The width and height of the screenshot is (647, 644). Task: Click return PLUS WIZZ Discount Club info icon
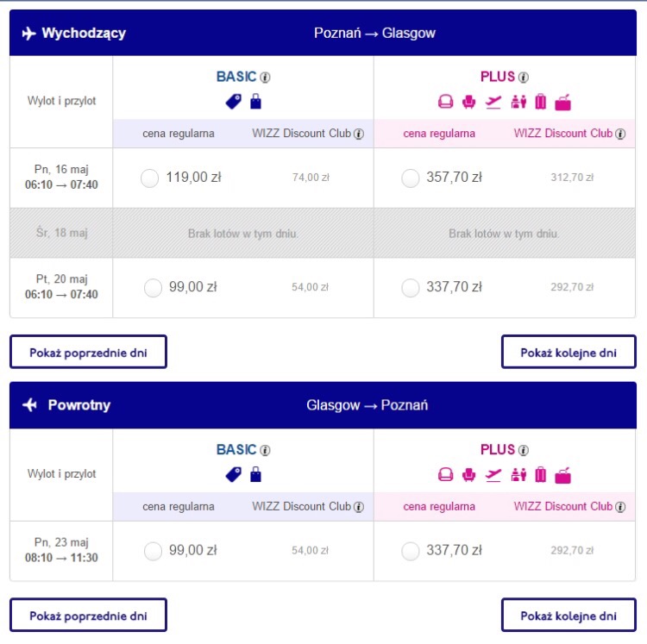click(x=620, y=507)
